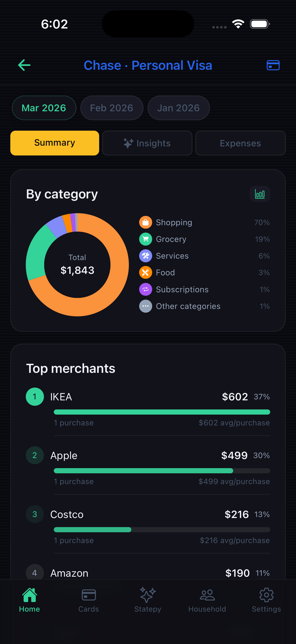Tap the Food utensils icon
This screenshot has width=296, height=644.
coord(145,272)
